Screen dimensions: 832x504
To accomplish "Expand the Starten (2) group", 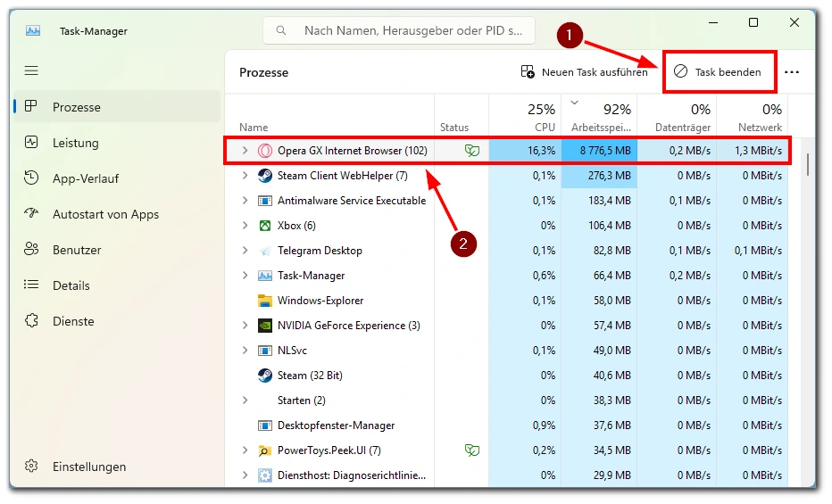I will (245, 401).
